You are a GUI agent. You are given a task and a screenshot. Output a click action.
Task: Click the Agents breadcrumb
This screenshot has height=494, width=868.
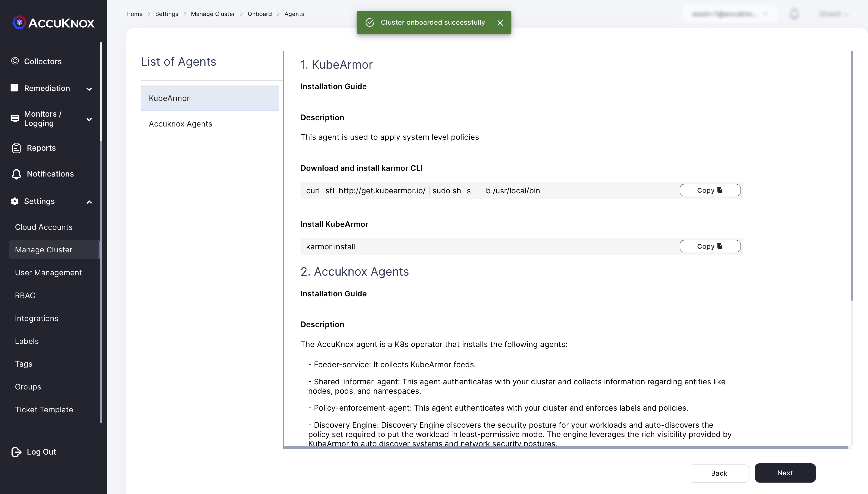tap(294, 14)
